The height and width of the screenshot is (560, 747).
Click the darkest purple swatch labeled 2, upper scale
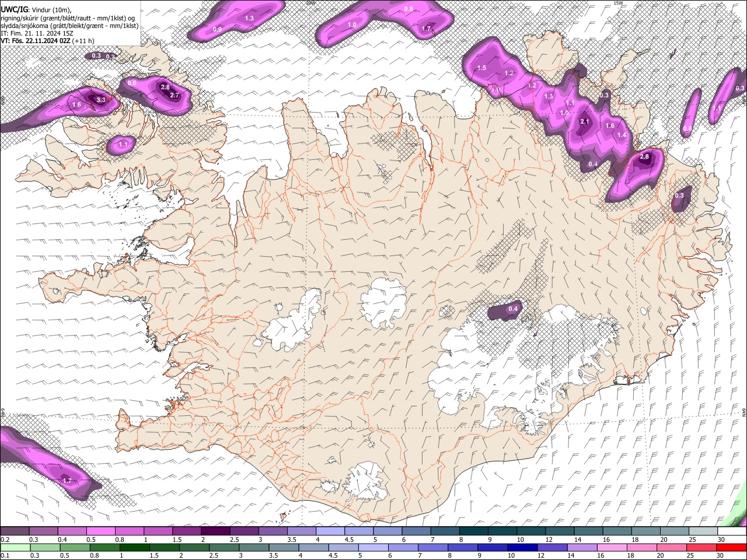click(x=215, y=531)
